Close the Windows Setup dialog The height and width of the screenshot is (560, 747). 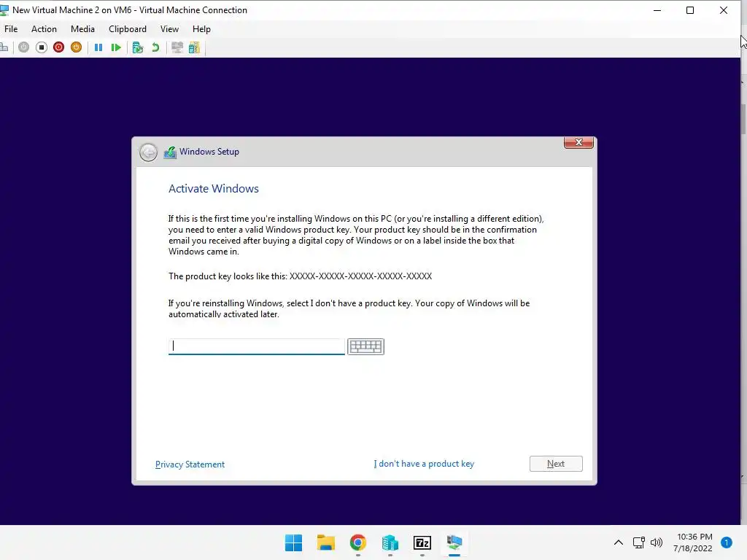[578, 142]
